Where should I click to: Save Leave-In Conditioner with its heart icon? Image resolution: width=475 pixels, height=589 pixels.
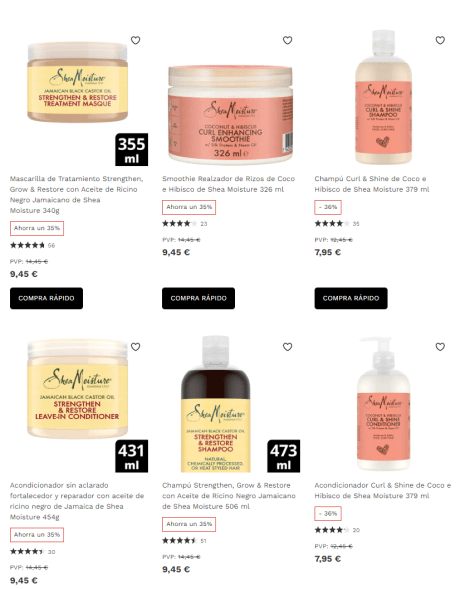click(136, 347)
